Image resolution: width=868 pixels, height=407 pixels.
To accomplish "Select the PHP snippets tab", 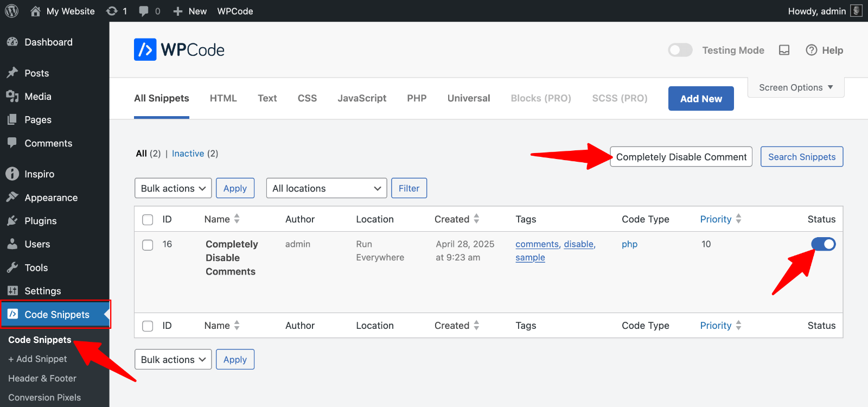I will (x=417, y=98).
